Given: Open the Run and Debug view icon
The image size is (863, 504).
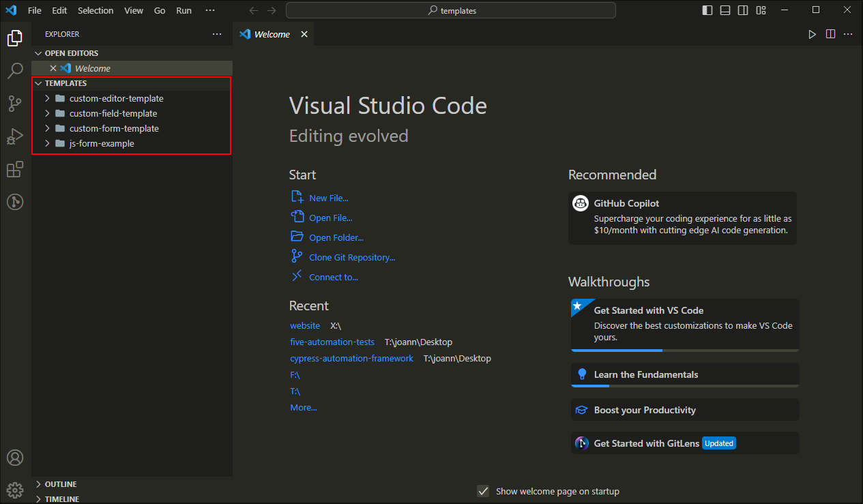Looking at the screenshot, I should pos(15,136).
